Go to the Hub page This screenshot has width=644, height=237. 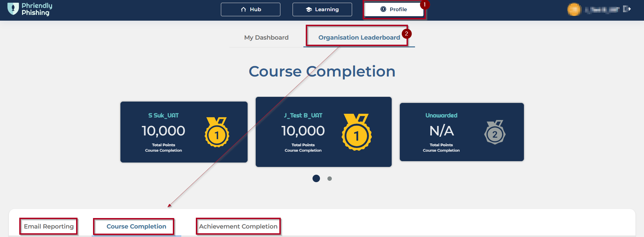[251, 9]
